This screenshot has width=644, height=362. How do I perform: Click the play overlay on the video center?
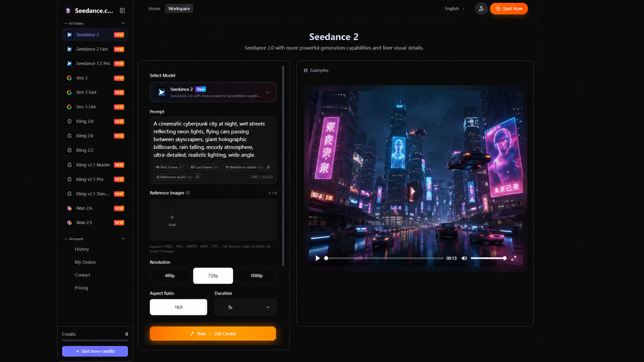[413, 191]
